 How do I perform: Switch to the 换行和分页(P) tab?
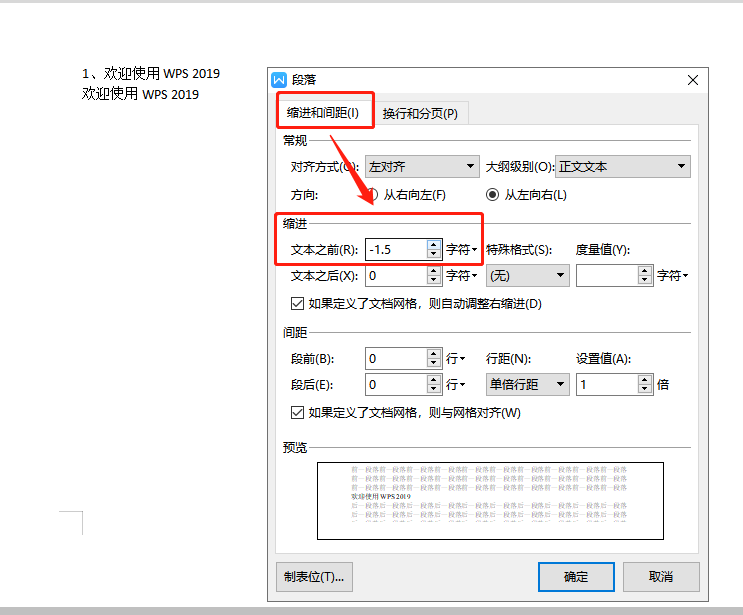point(420,114)
